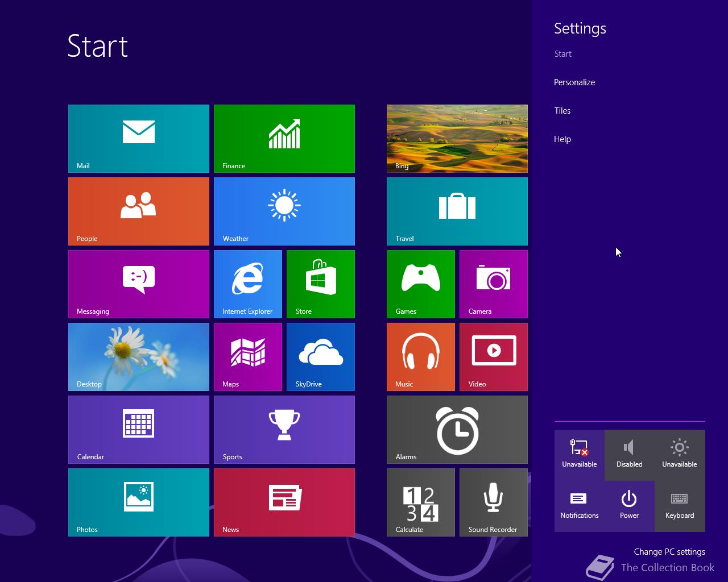Launch Internet Explorer tile
Screen dimensions: 728x582
tap(248, 284)
